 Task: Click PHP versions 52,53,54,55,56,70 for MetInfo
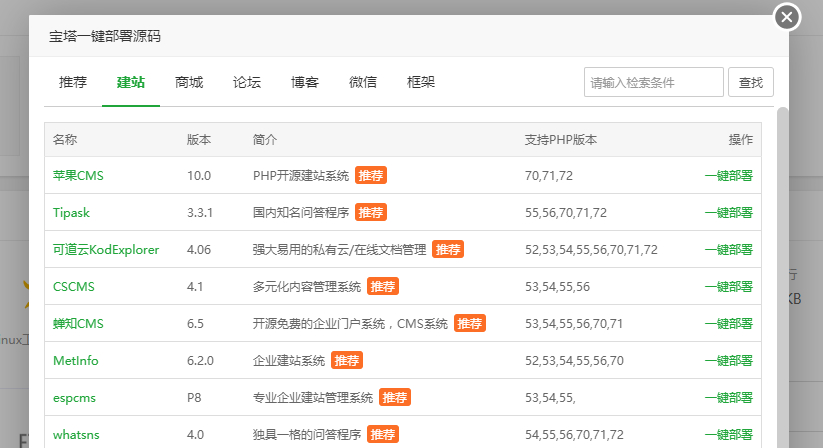(x=574, y=361)
